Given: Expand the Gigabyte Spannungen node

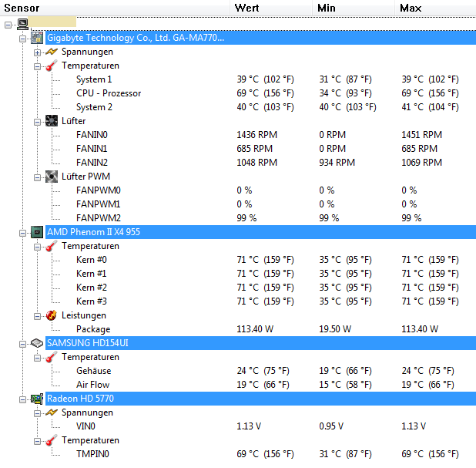Looking at the screenshot, I should pyautogui.click(x=37, y=53).
